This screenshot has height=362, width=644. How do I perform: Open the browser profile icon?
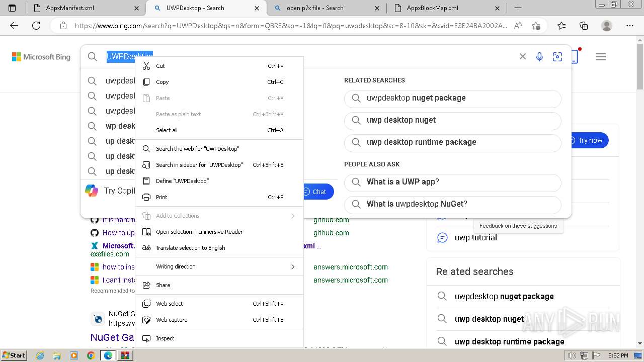point(607,26)
